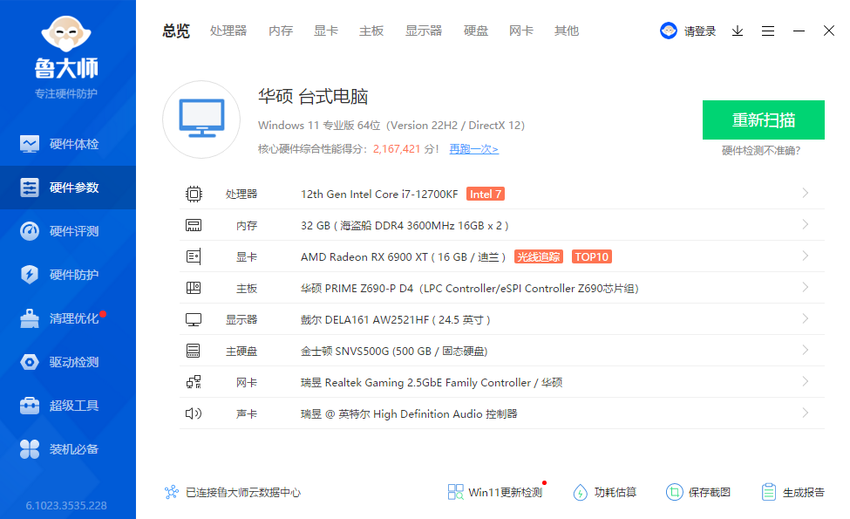
Task: Click the 金士顿 SNVS500G disk text
Action: tap(394, 351)
